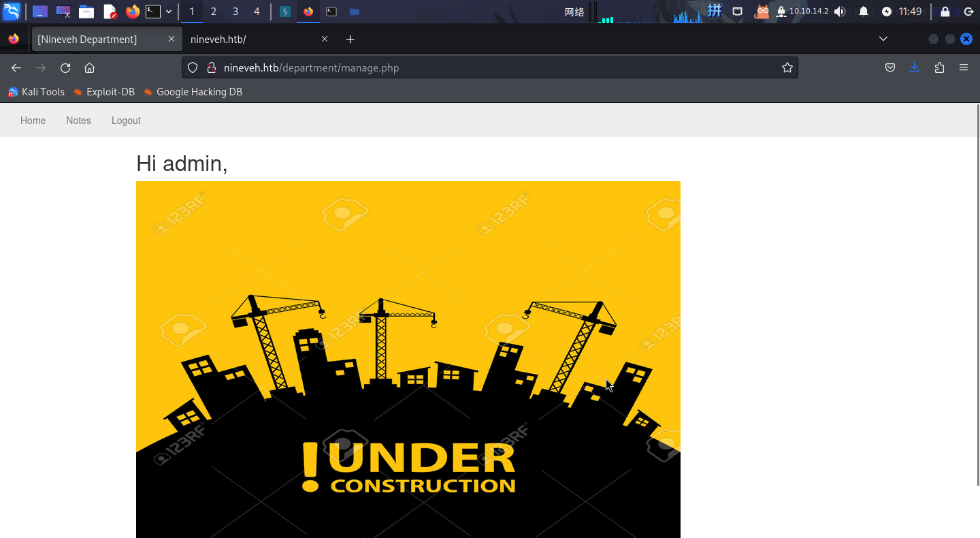Screen dimensions: 980x538
Task: Open the extensions puzzle icon
Action: [939, 67]
